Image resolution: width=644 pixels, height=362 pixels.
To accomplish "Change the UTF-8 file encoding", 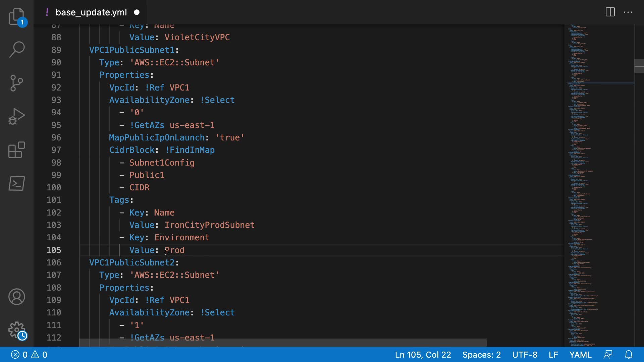I will coord(525,355).
